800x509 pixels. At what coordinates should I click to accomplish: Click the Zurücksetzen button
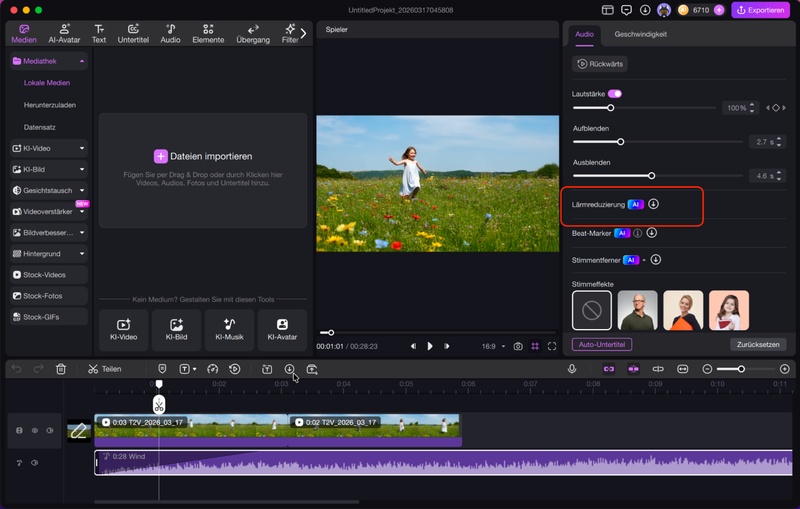(758, 344)
